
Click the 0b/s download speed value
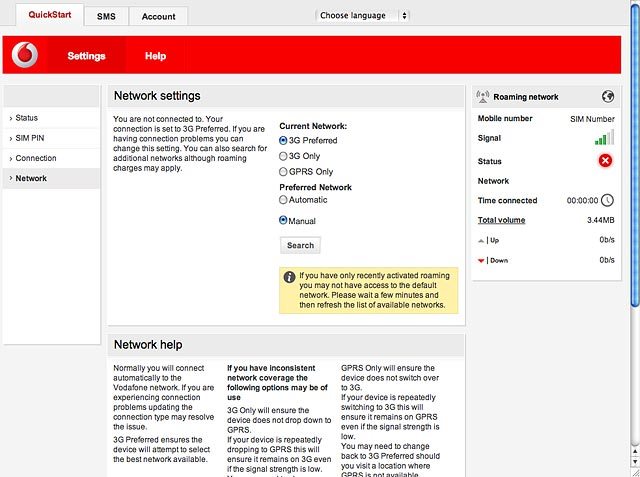(607, 260)
